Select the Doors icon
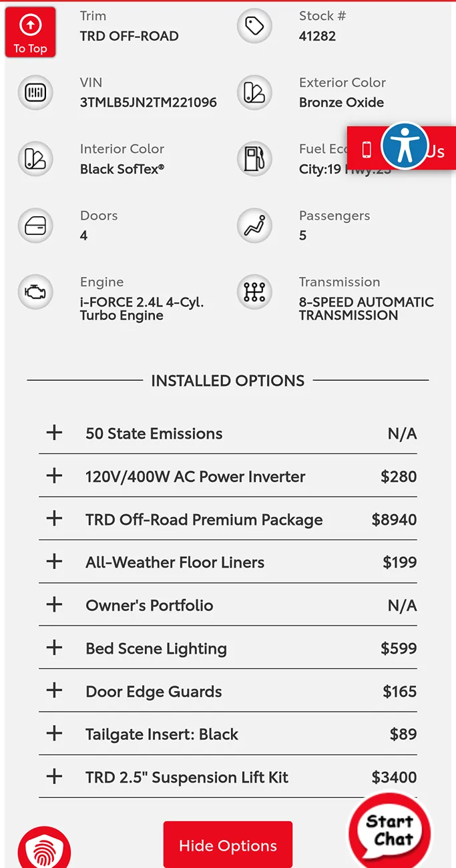The image size is (456, 868). point(35,226)
